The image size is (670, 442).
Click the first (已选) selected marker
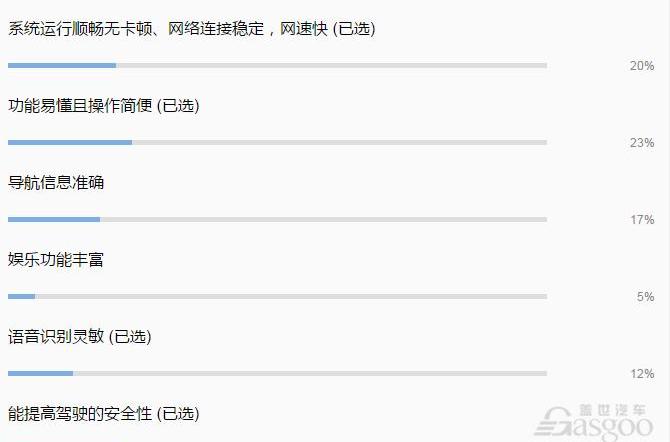click(354, 29)
